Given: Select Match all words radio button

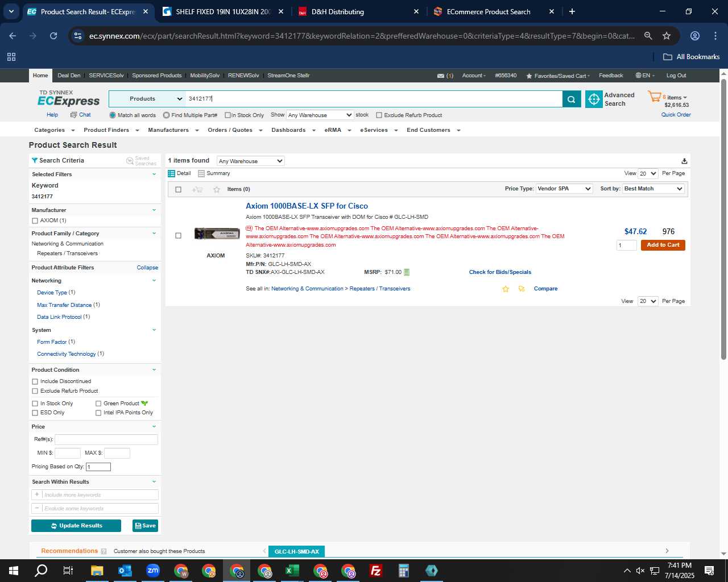Looking at the screenshot, I should 113,115.
